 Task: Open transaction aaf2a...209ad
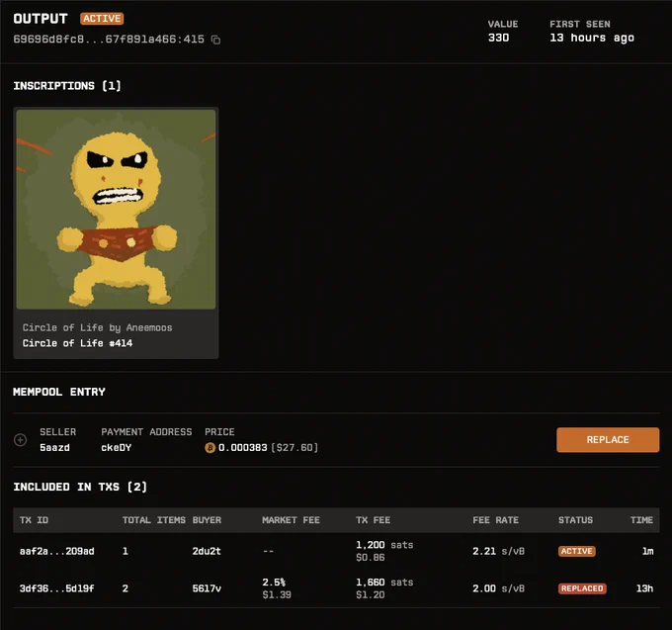tap(56, 551)
